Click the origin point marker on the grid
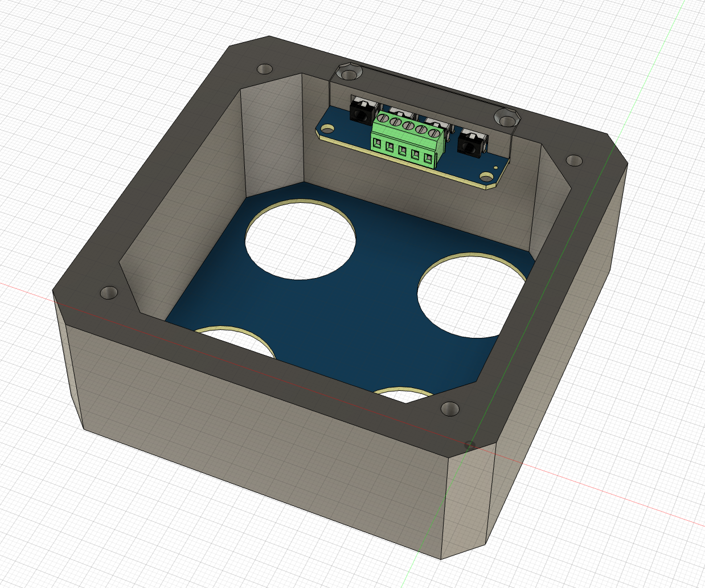This screenshot has width=705, height=588. coord(470,444)
